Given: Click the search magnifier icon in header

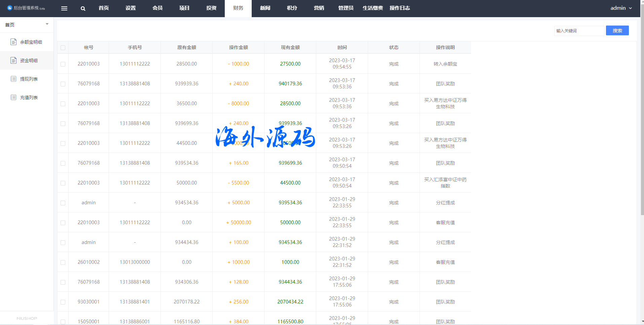Looking at the screenshot, I should pos(83,8).
